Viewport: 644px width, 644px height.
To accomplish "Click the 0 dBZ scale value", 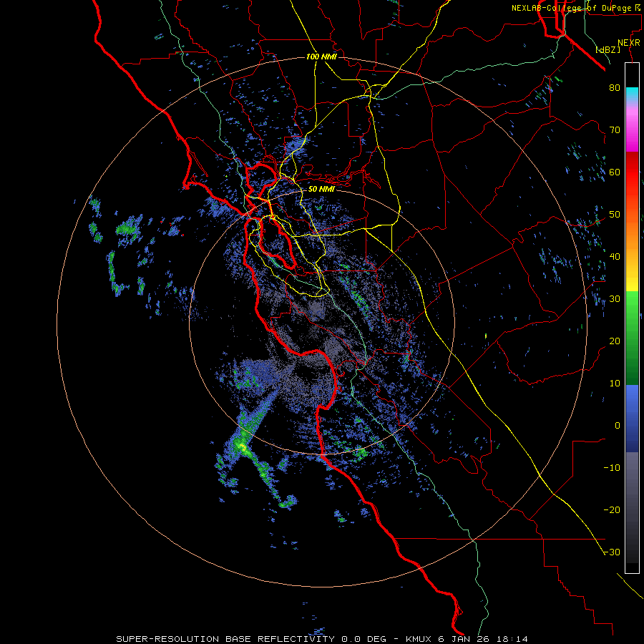I will (618, 426).
